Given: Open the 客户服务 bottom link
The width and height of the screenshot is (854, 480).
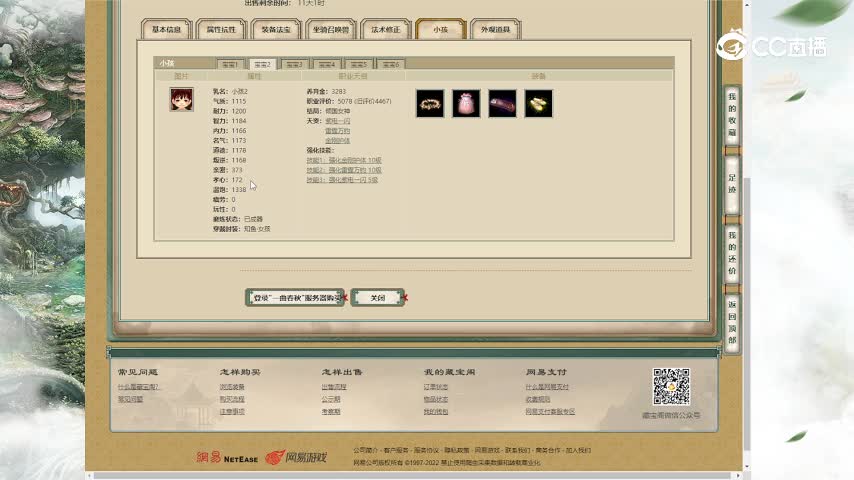Looking at the screenshot, I should 396,451.
